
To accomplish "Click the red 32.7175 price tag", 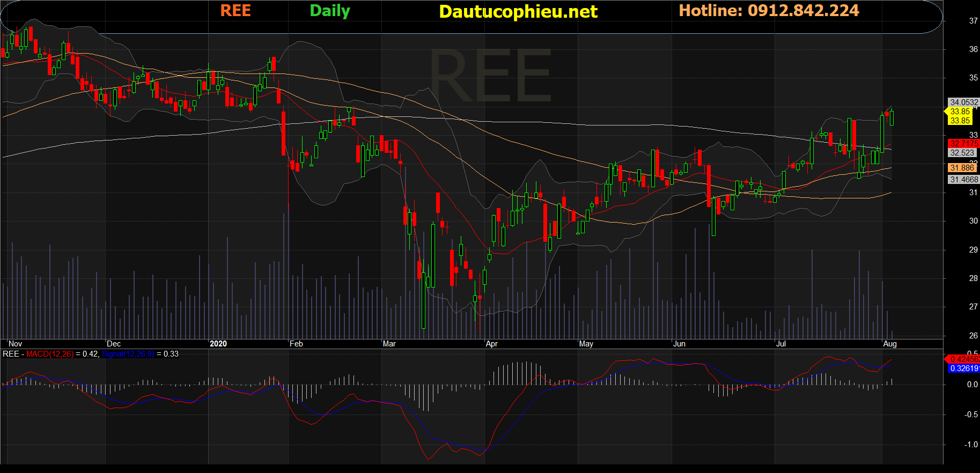I will coord(964,144).
